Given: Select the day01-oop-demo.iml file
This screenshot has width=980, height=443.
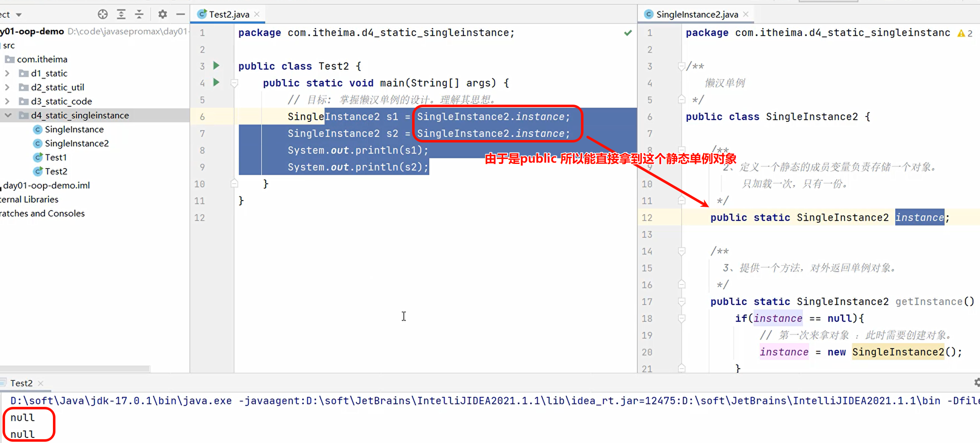Looking at the screenshot, I should 47,185.
